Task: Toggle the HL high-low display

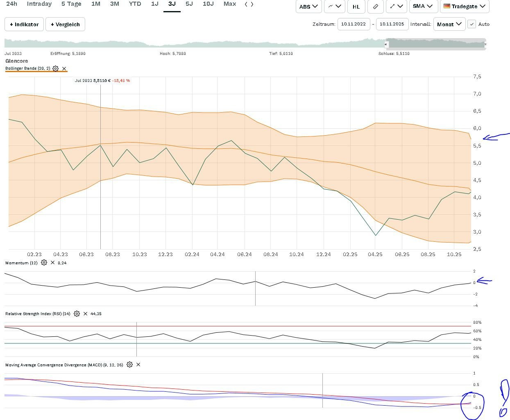Action: click(x=356, y=7)
